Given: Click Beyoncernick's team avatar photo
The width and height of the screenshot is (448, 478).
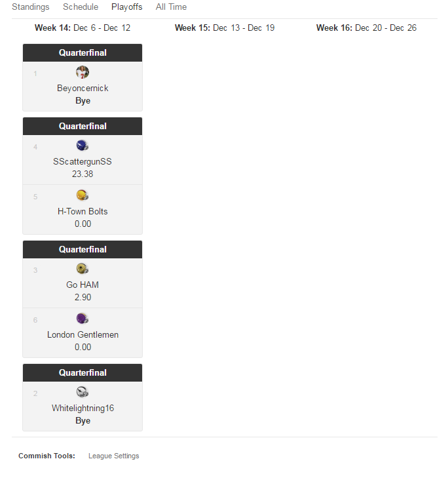Looking at the screenshot, I should tap(83, 72).
